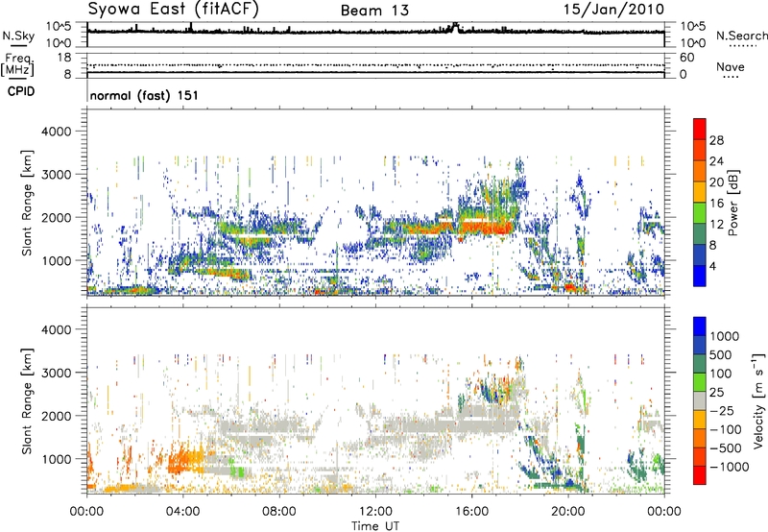The width and height of the screenshot is (768, 532).
Task: Select the velocity panel 'Slant Range [km]' axis title
Action: [27, 400]
